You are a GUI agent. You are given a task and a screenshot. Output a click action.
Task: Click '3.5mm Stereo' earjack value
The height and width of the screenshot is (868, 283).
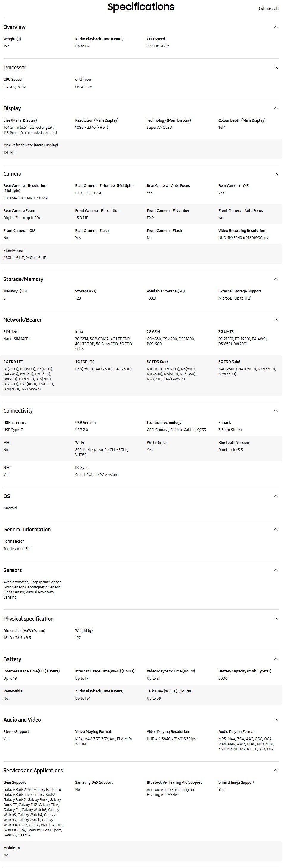[x=230, y=430]
